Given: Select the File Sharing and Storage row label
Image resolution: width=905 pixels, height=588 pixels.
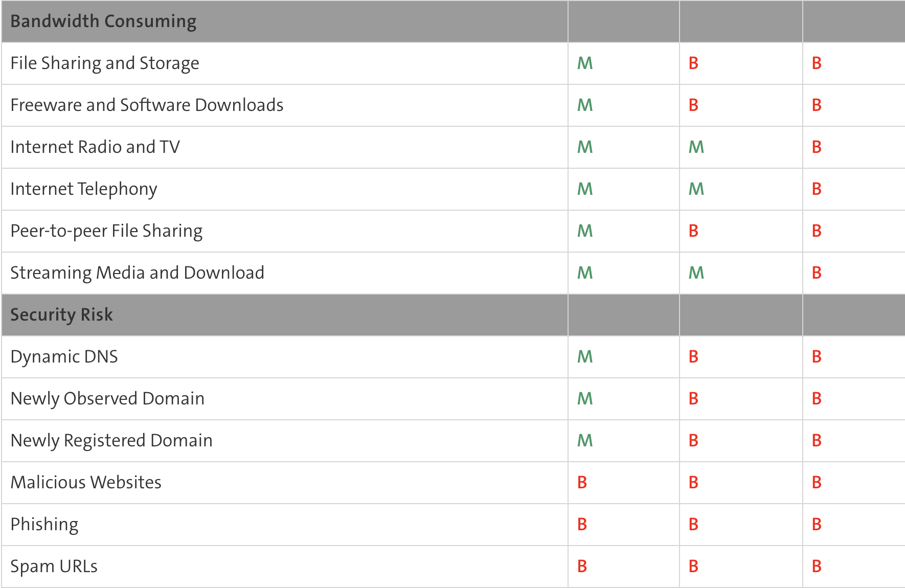Looking at the screenshot, I should (x=105, y=63).
